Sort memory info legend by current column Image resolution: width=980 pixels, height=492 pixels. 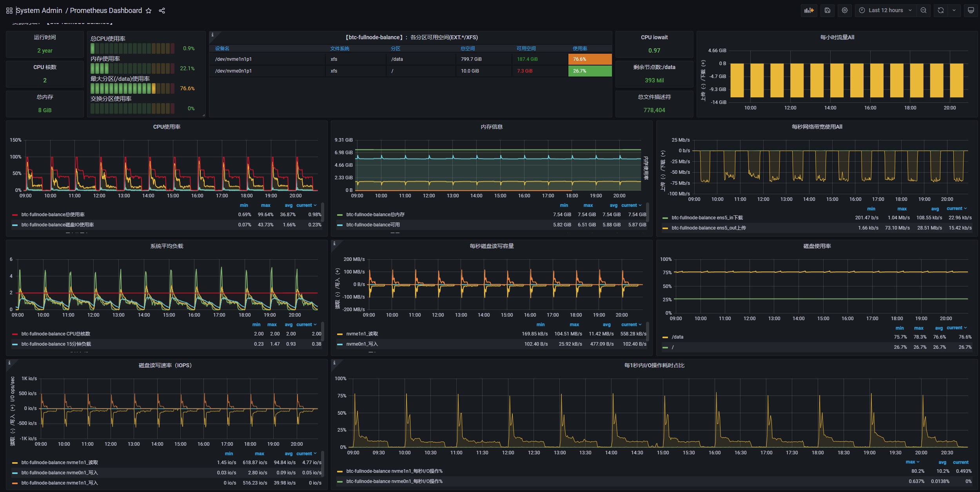click(x=631, y=205)
